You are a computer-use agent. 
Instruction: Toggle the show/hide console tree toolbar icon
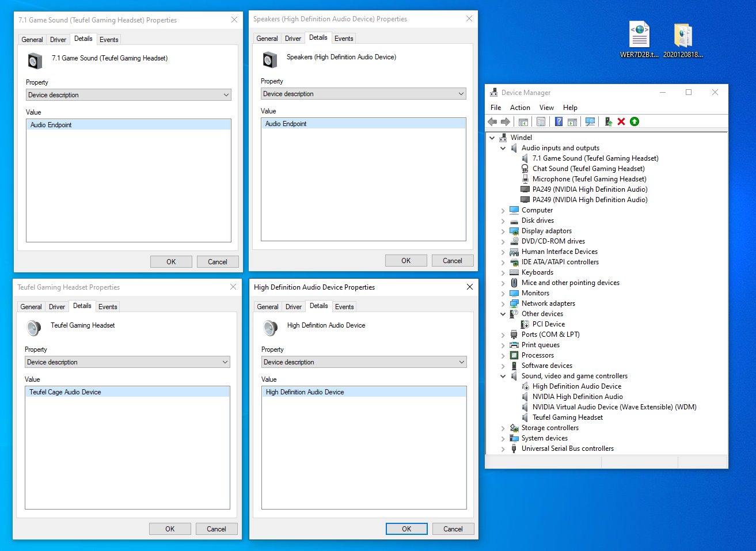pyautogui.click(x=523, y=121)
